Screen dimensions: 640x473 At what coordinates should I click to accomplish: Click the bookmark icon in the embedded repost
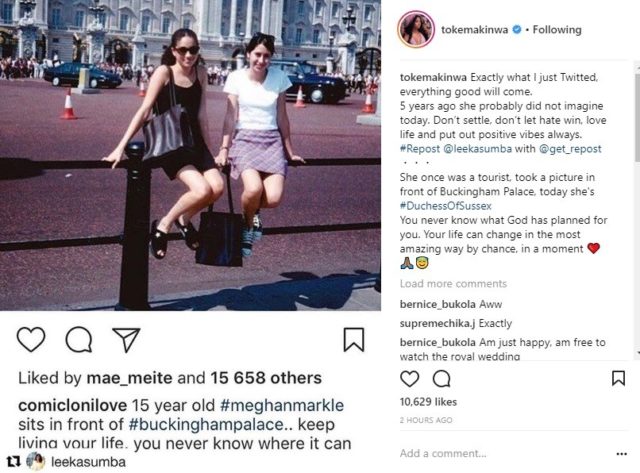(x=354, y=340)
